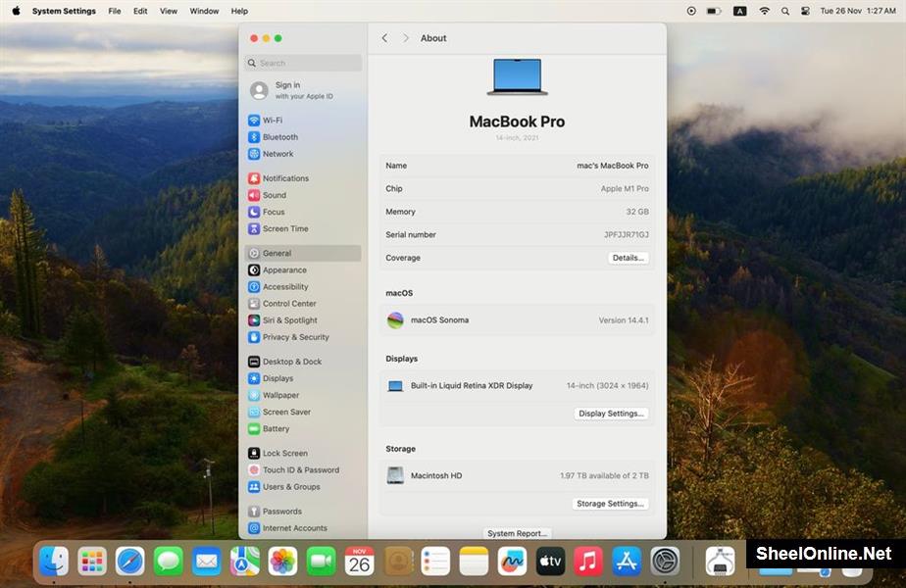906x588 pixels.
Task: Launch FaceTime from the Dock
Action: 322,562
